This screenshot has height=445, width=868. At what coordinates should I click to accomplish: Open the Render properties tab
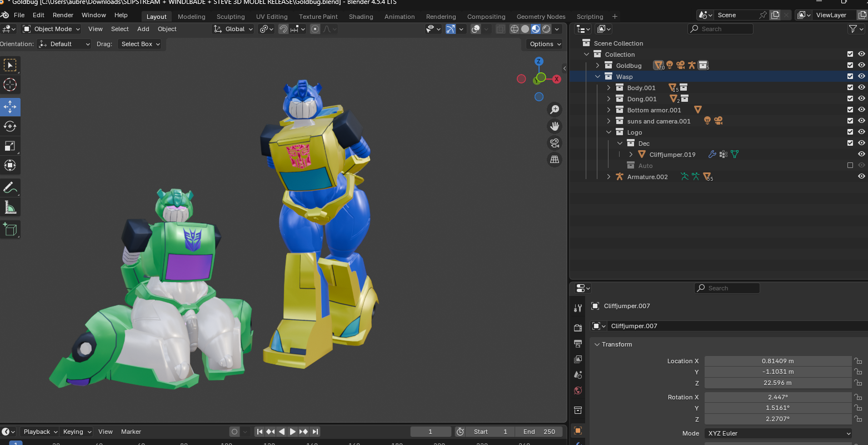[578, 328]
